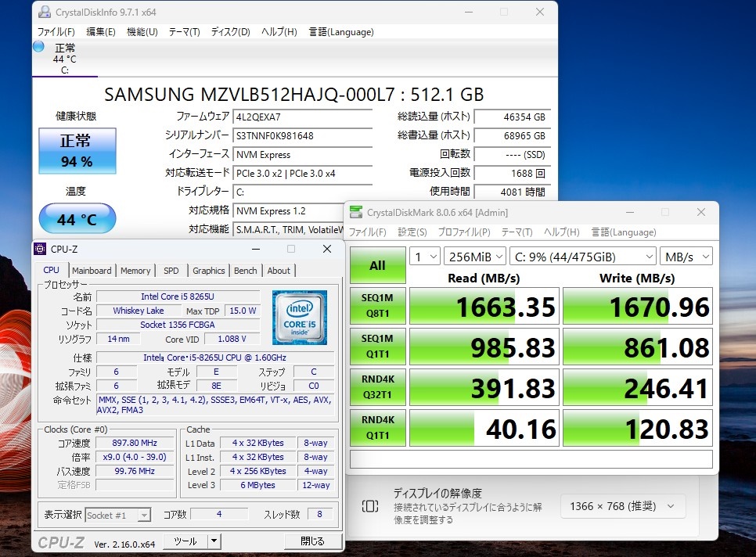Image resolution: width=756 pixels, height=557 pixels.
Task: Click the CrystalDiskMark app icon in title bar
Action: coord(356,213)
